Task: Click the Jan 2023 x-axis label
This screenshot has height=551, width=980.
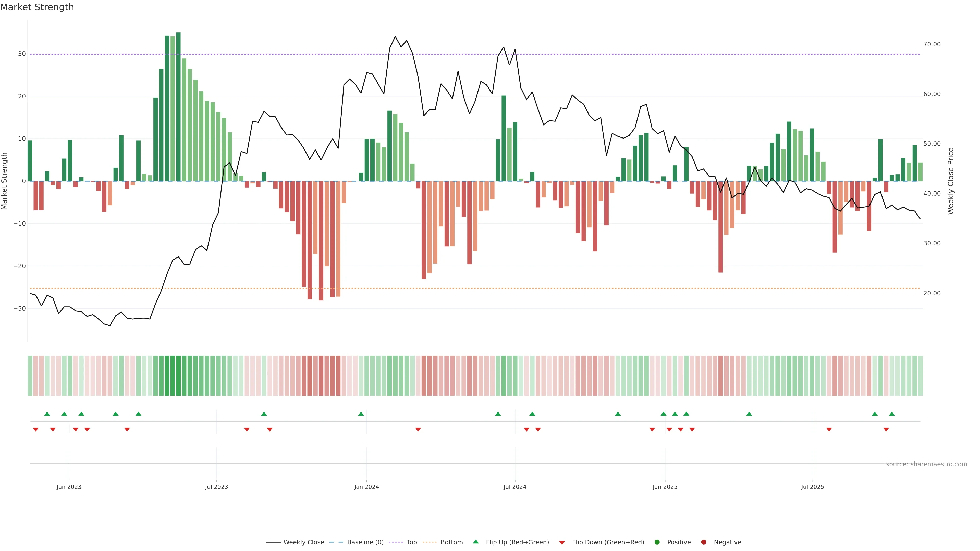Action: [69, 487]
